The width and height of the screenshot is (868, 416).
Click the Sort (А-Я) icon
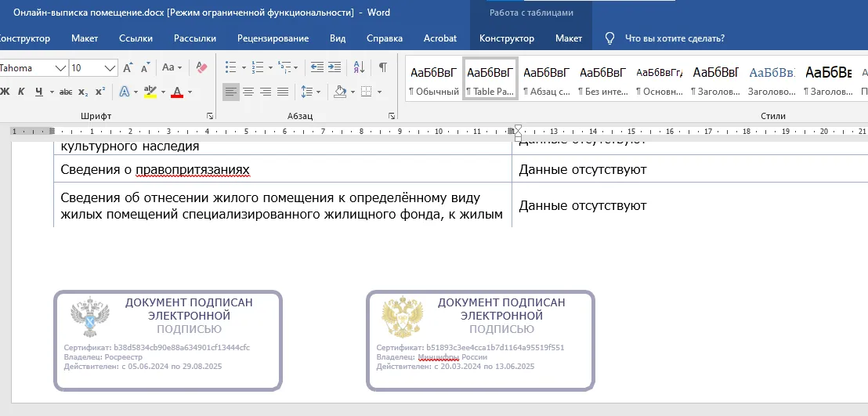click(359, 67)
